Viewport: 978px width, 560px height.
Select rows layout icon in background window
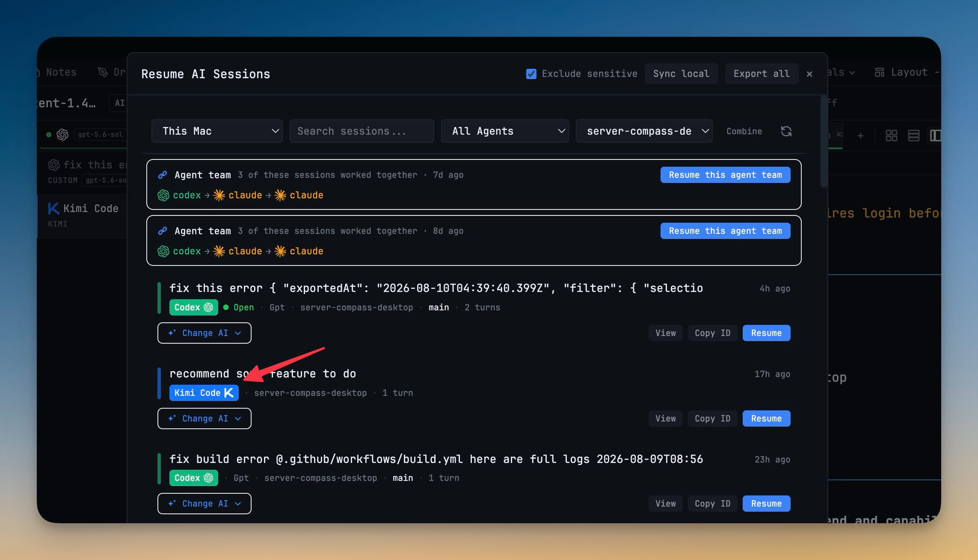[x=913, y=136]
